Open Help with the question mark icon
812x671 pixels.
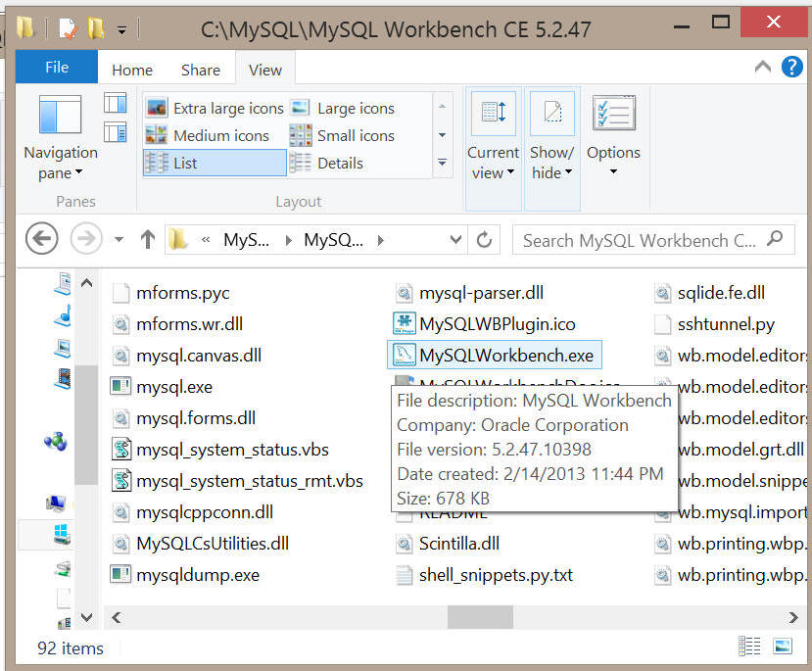[x=791, y=67]
